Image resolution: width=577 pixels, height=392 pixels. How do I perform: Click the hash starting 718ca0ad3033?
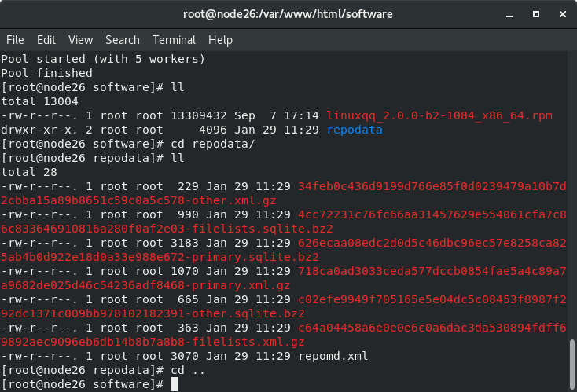pyautogui.click(x=432, y=271)
